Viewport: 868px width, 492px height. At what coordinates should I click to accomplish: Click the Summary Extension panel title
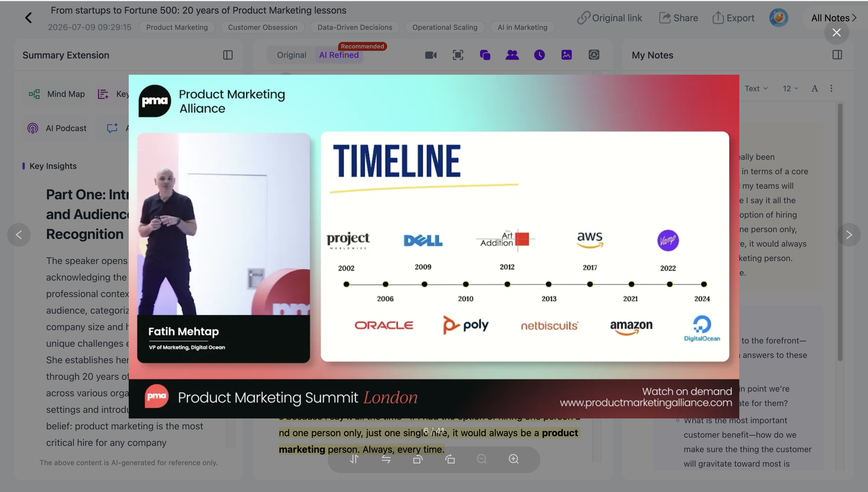coord(66,55)
